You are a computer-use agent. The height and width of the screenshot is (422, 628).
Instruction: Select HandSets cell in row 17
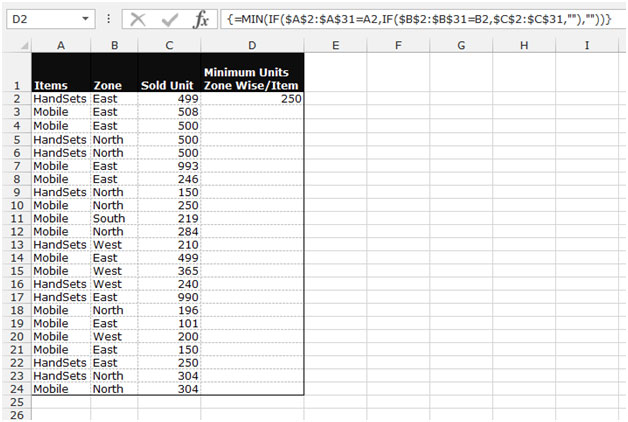[61, 297]
